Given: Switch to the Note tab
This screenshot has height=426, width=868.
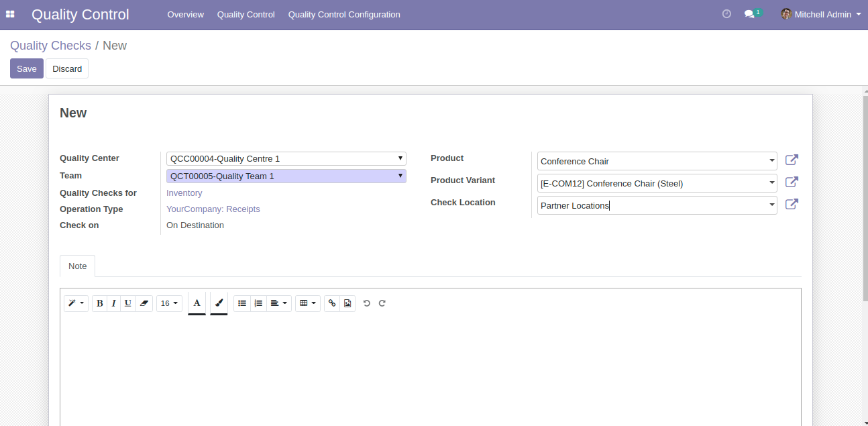Looking at the screenshot, I should click(x=77, y=266).
